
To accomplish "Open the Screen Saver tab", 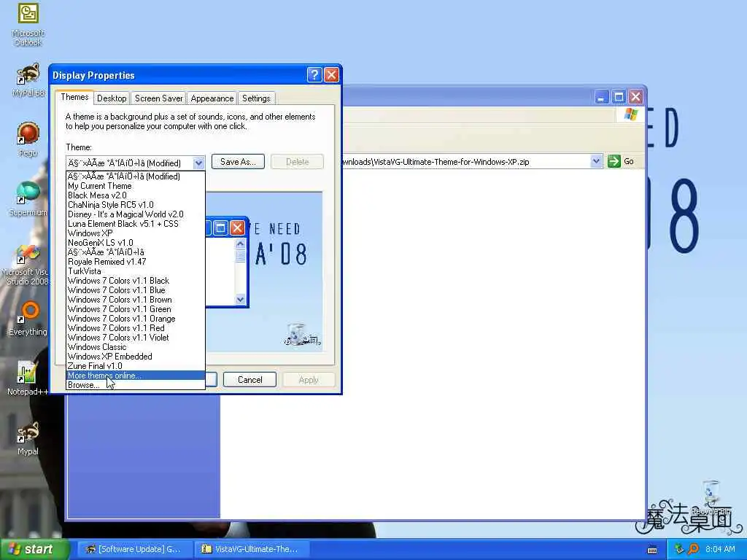I will (x=158, y=98).
